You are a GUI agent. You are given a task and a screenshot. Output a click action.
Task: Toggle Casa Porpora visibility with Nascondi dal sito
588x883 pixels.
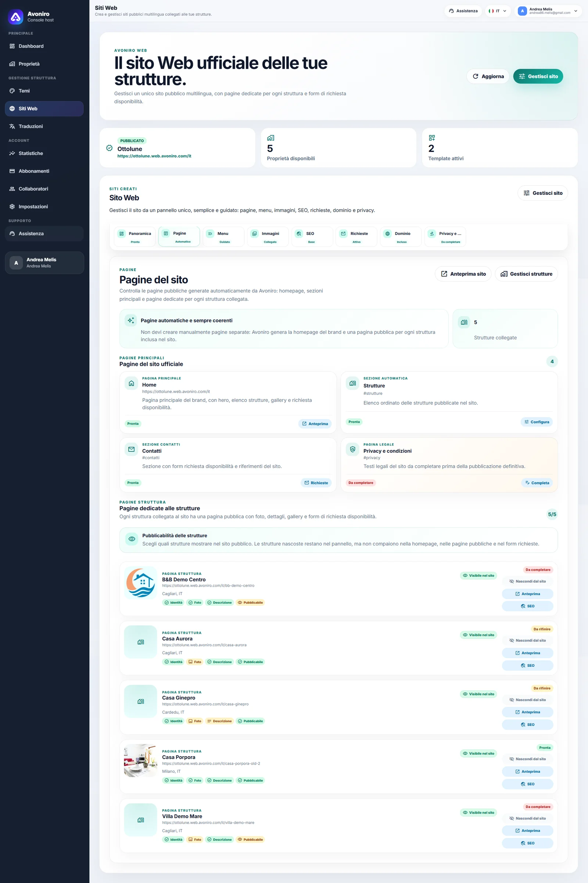pyautogui.click(x=527, y=759)
